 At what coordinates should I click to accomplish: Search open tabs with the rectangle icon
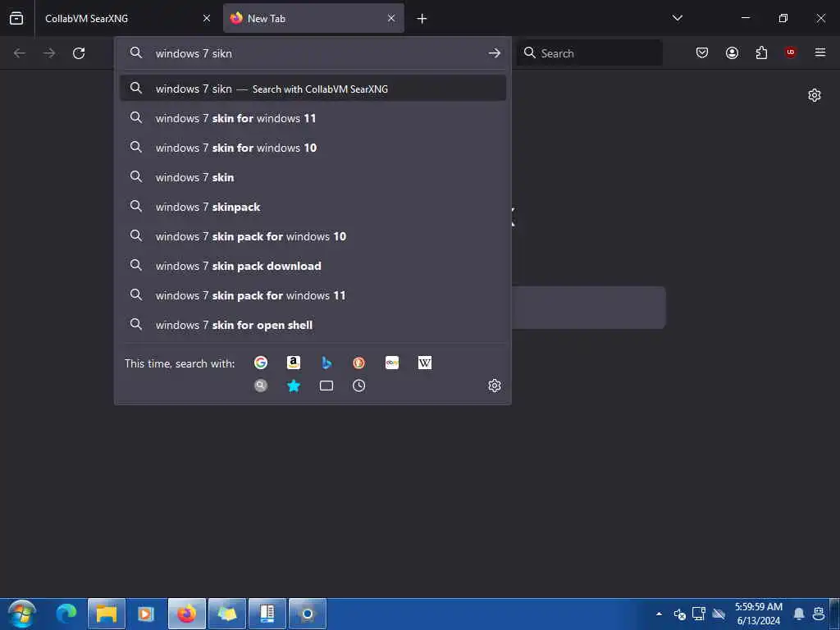click(x=326, y=386)
